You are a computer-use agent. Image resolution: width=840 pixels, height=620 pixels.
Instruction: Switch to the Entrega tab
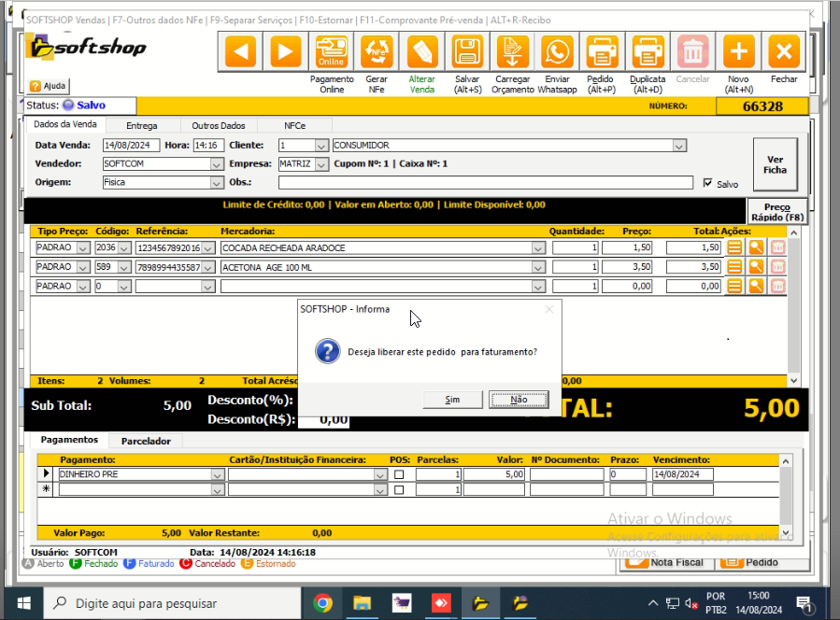click(x=141, y=125)
